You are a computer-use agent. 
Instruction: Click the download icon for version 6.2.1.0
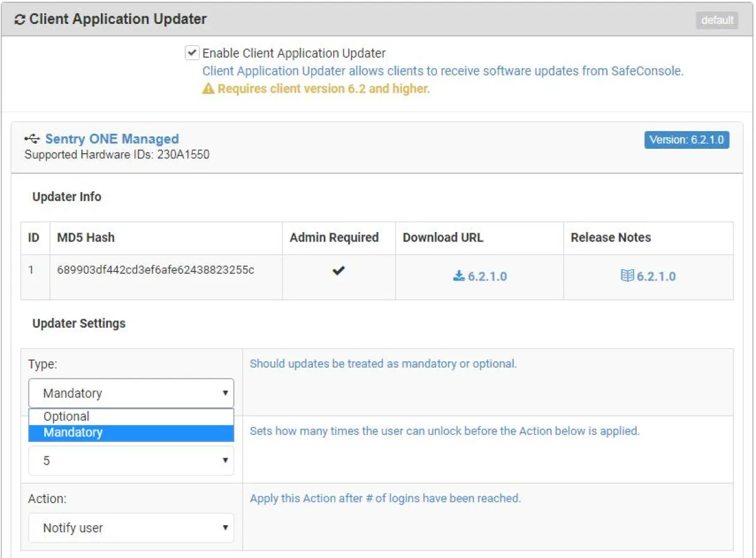tap(459, 275)
